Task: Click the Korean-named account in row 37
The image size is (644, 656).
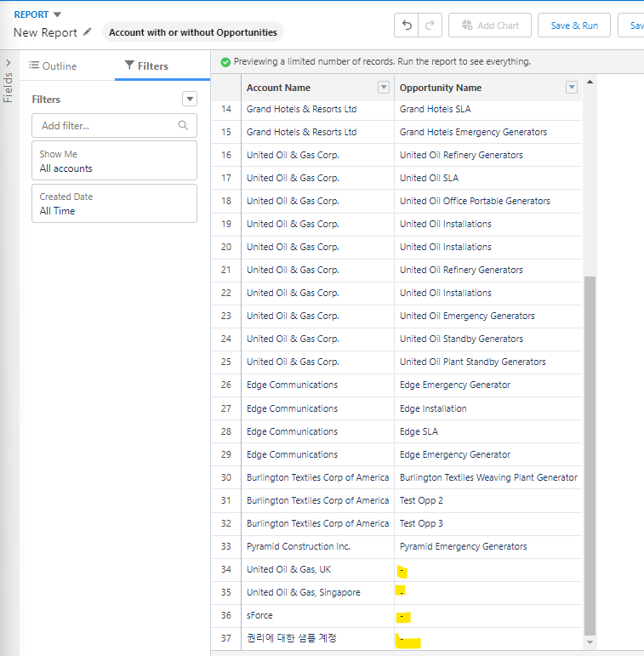Action: coord(318,638)
